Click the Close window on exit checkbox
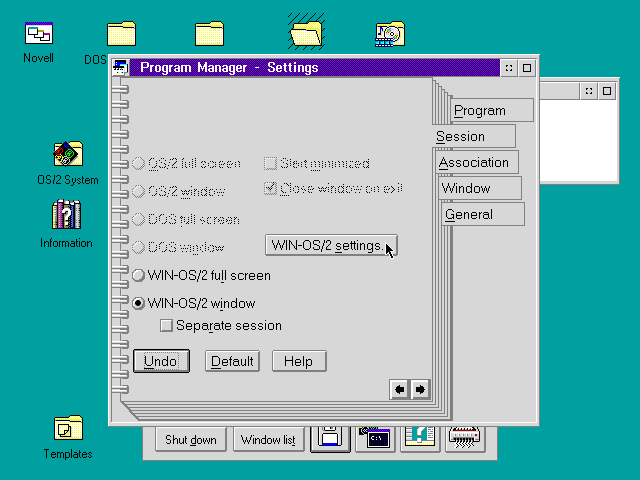640x480 pixels. pyautogui.click(x=270, y=188)
